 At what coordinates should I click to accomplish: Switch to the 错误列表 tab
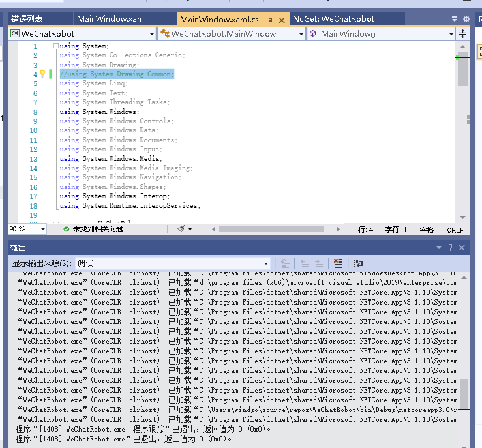(x=27, y=19)
